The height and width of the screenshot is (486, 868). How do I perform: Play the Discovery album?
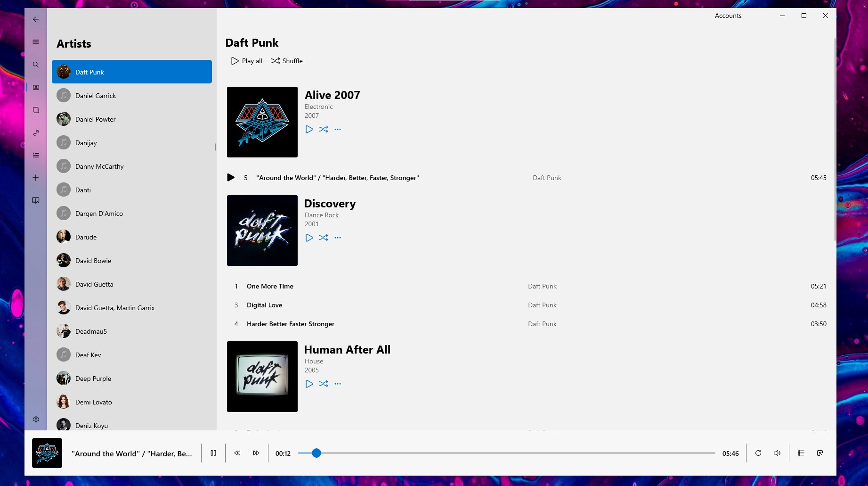[x=309, y=238]
